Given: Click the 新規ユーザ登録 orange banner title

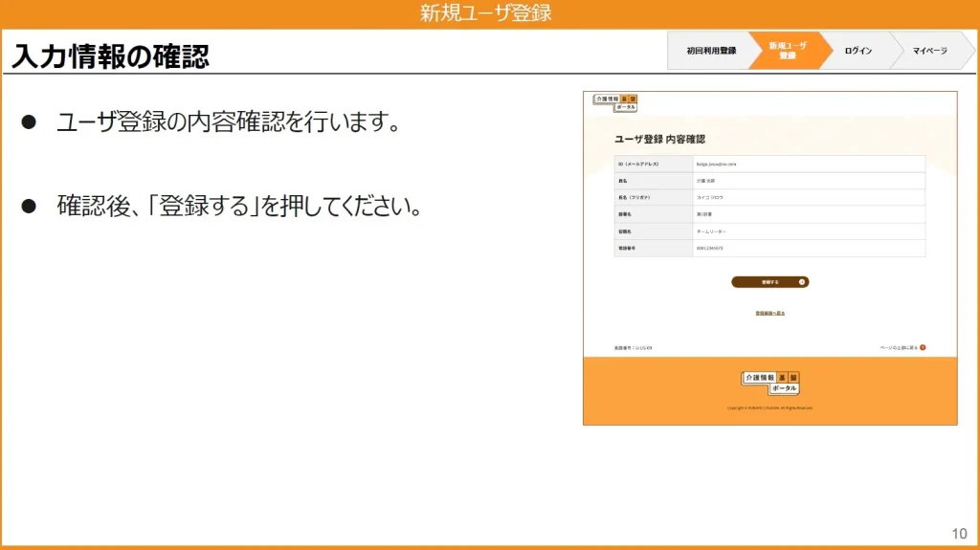Looking at the screenshot, I should point(485,13).
